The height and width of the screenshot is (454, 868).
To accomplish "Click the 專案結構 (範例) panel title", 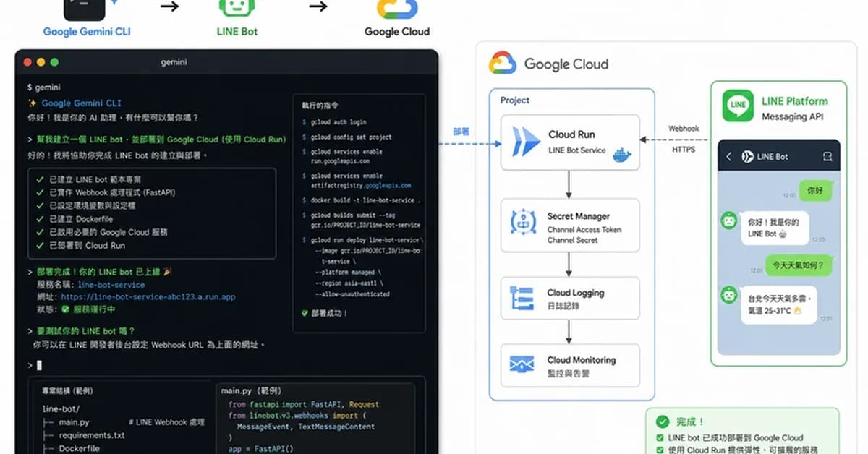I will (x=67, y=390).
